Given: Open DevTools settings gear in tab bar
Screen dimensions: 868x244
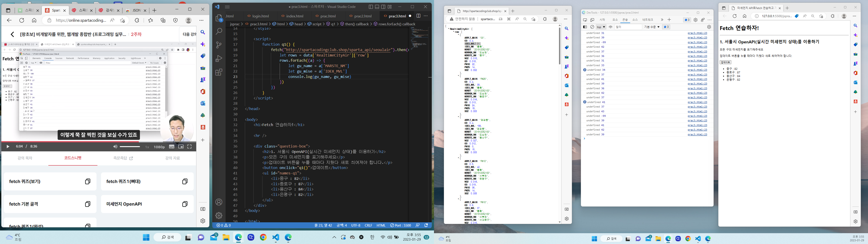Looking at the screenshot, I should pyautogui.click(x=696, y=20).
